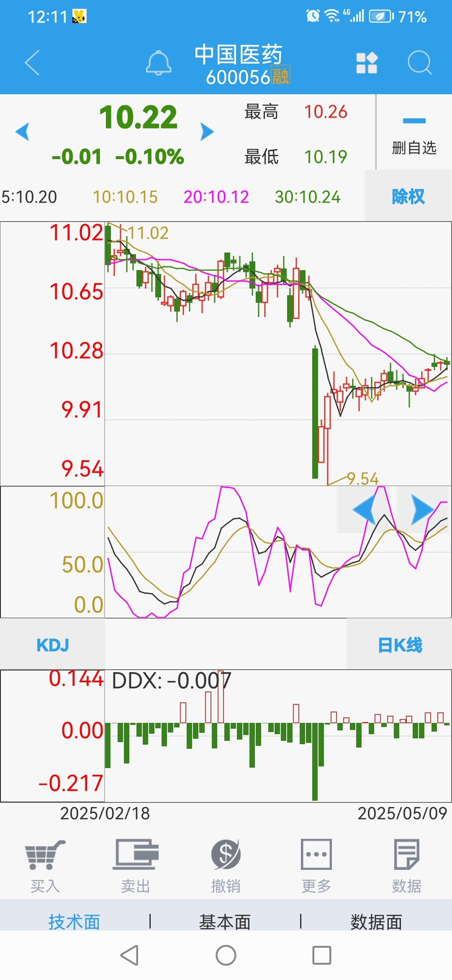The width and height of the screenshot is (452, 980).
Task: Switch to next stock with right triangle
Action: (x=207, y=132)
